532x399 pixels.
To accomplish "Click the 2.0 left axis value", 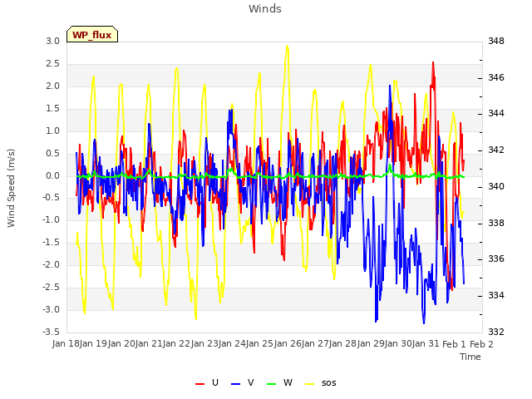I will pos(53,86).
